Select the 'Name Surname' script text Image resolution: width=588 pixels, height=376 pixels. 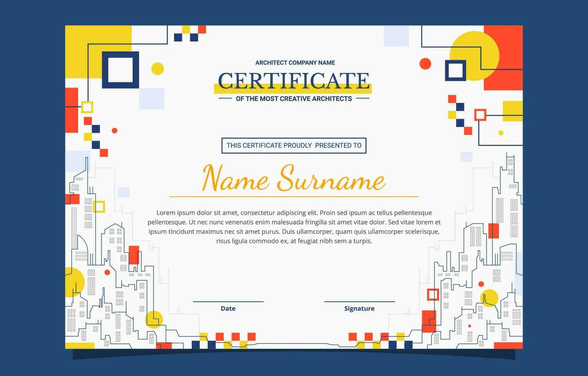[293, 178]
